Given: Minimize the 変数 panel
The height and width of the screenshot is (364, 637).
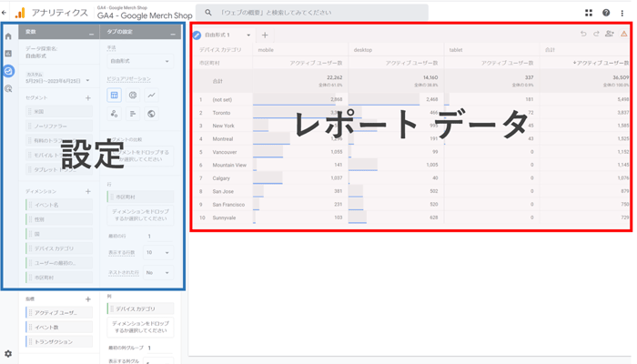Looking at the screenshot, I should (x=91, y=35).
